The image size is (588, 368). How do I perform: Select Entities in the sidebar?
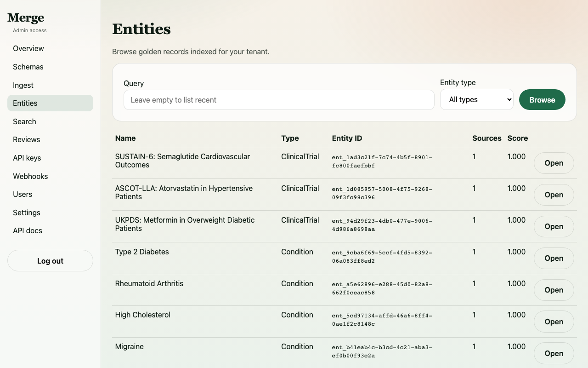pyautogui.click(x=50, y=103)
